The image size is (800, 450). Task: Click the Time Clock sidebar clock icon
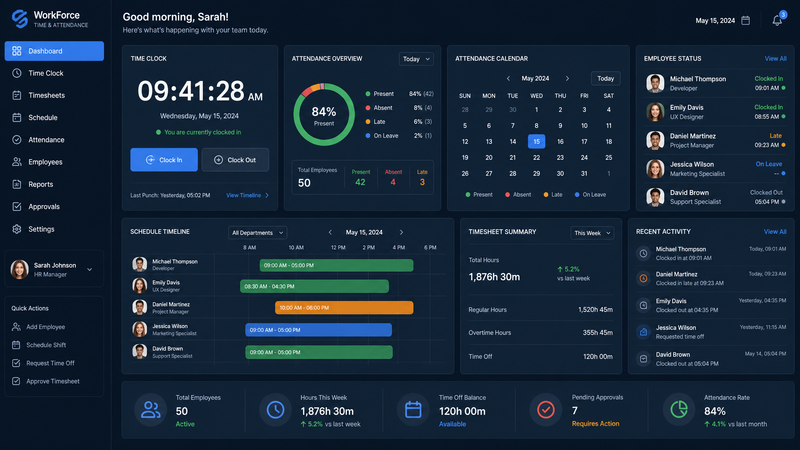[x=17, y=73]
